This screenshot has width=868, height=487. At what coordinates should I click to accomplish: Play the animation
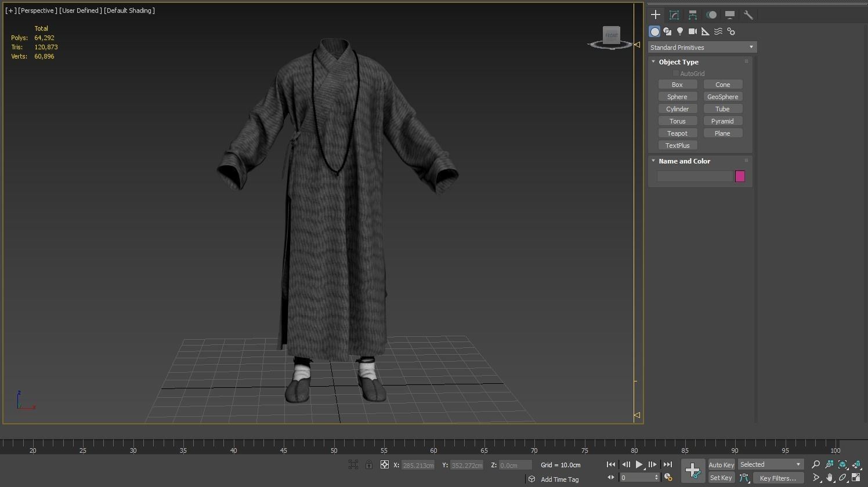[x=639, y=464]
